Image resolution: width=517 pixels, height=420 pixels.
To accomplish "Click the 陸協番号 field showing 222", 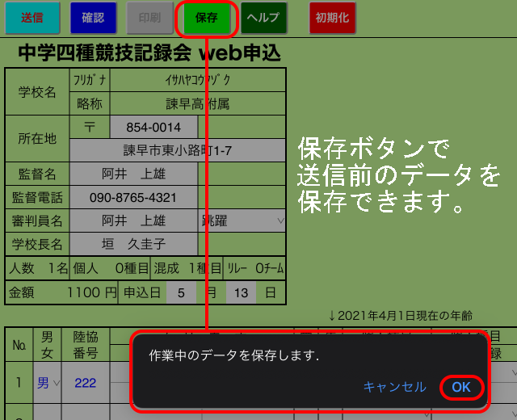I will (86, 383).
